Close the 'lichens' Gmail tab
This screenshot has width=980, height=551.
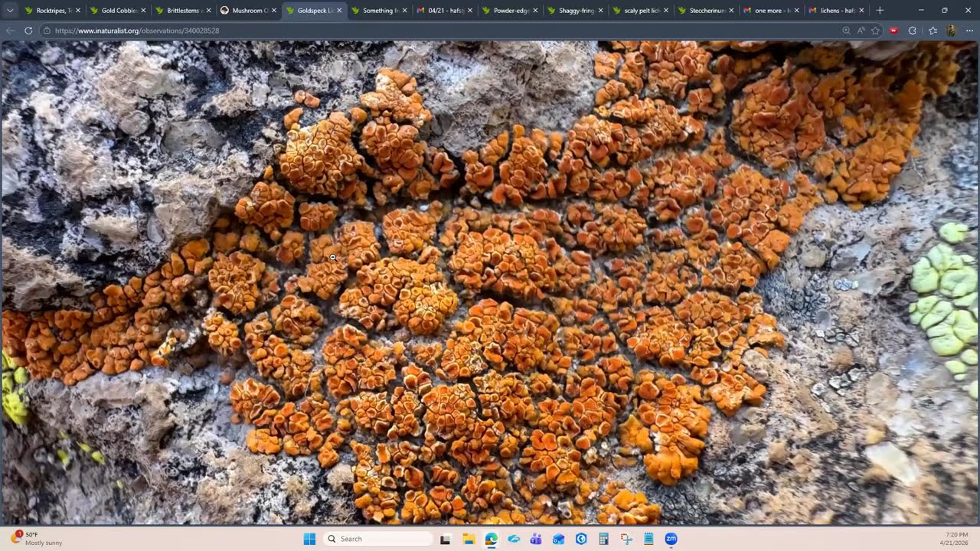point(861,11)
